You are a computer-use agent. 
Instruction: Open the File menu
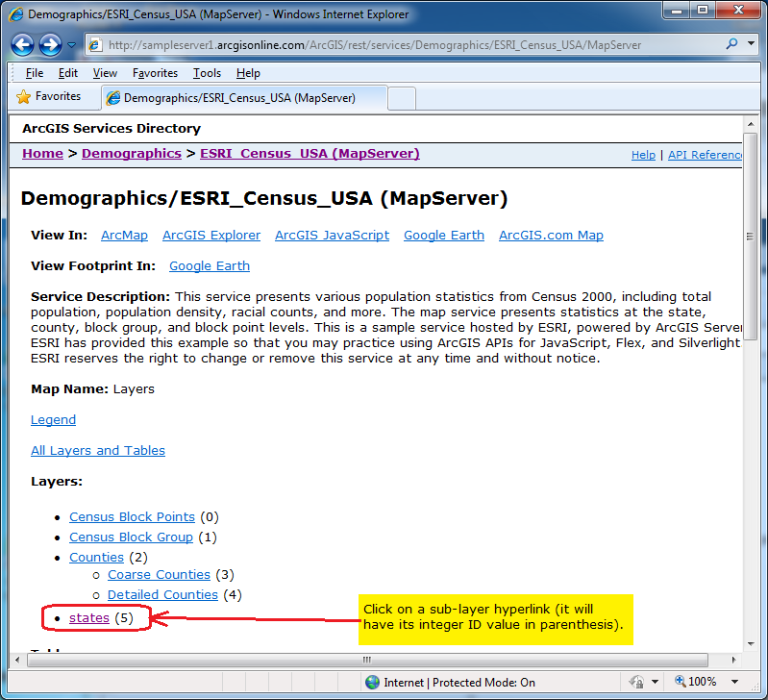tap(35, 73)
